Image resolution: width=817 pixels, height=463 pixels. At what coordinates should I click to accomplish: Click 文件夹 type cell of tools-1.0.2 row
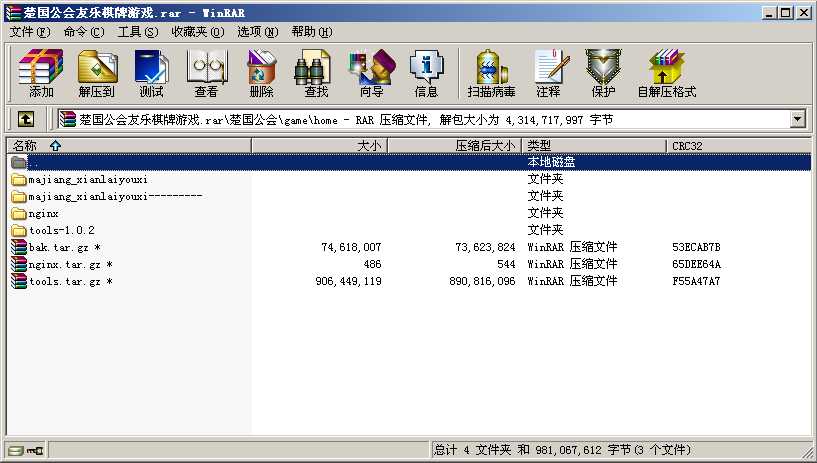point(545,230)
